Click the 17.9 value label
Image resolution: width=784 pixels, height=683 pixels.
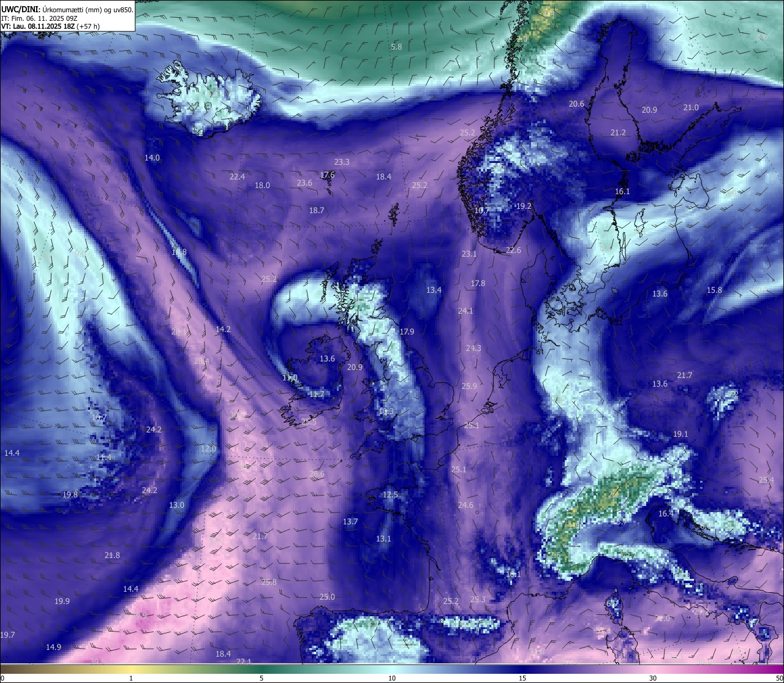pos(407,332)
